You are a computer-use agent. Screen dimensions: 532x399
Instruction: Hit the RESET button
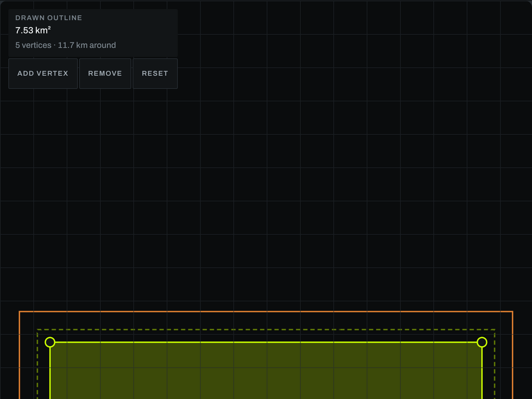(155, 74)
